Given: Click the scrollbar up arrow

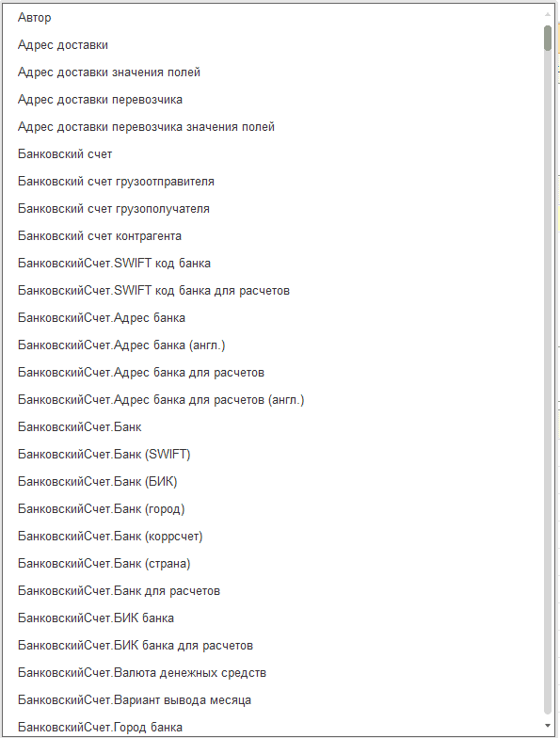Looking at the screenshot, I should pyautogui.click(x=548, y=15).
